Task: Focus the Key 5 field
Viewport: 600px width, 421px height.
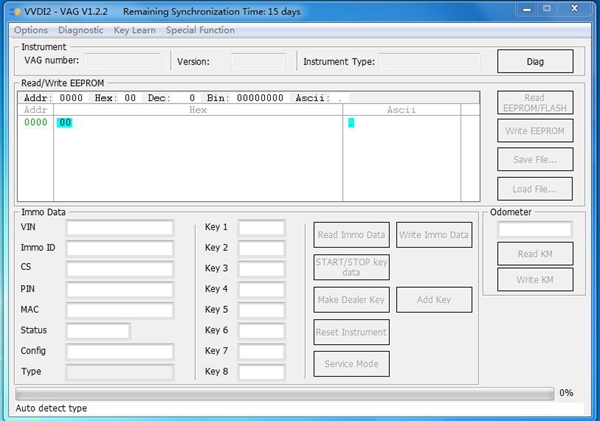Action: pyautogui.click(x=261, y=310)
